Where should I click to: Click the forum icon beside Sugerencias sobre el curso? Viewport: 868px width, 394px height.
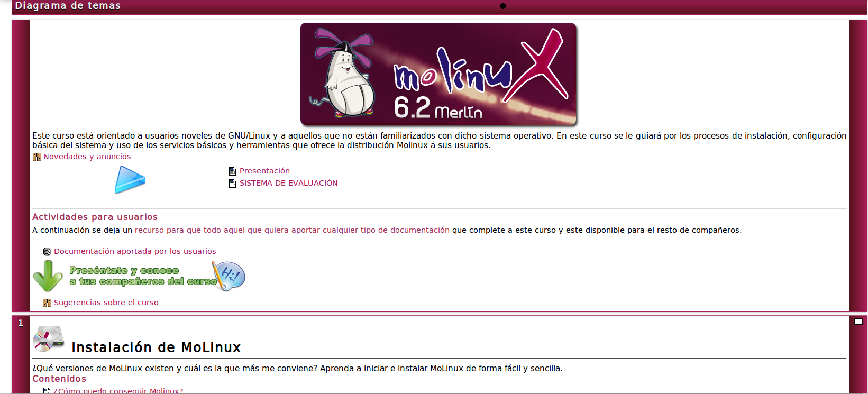(x=47, y=303)
